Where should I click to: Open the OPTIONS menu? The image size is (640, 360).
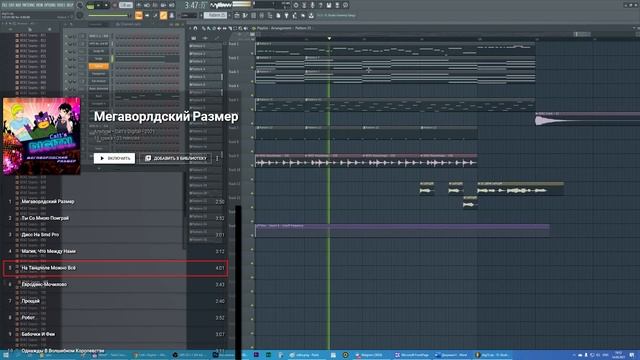click(49, 5)
